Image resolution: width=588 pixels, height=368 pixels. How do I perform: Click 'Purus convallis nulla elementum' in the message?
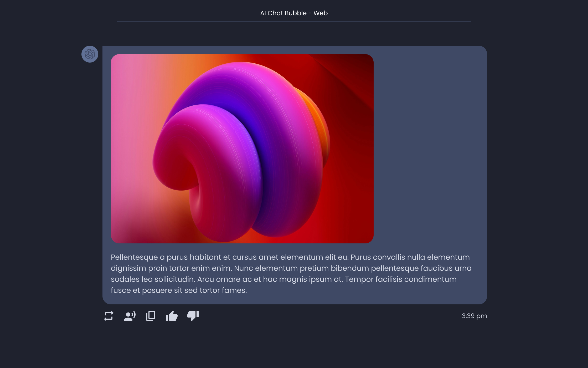coord(410,257)
